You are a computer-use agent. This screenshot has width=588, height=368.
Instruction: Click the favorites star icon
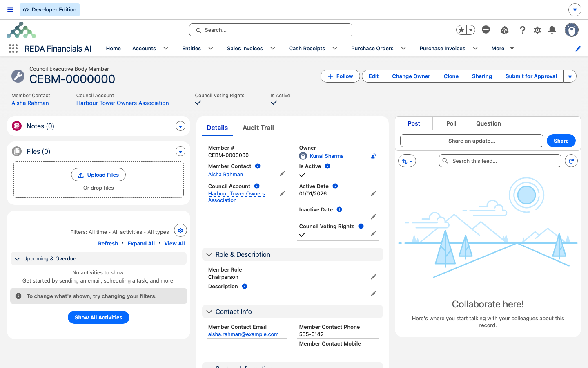[x=461, y=30]
